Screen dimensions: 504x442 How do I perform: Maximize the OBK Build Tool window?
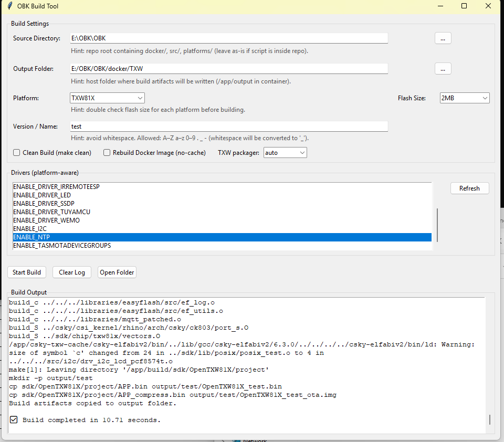click(x=464, y=6)
